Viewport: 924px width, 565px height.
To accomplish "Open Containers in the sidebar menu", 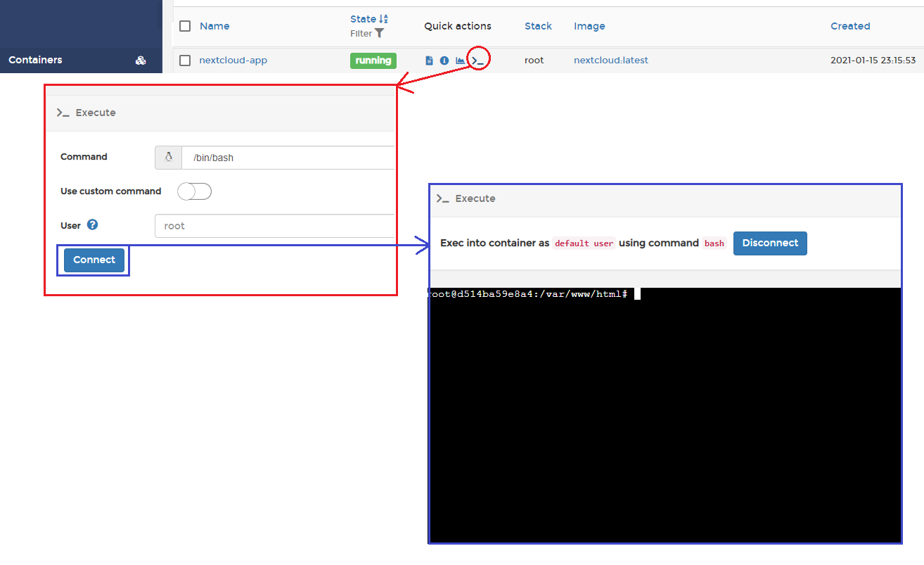I will [35, 60].
